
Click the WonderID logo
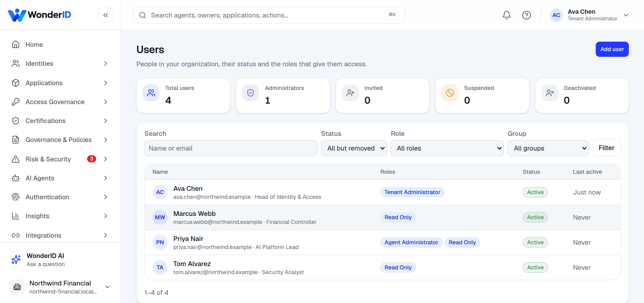[40, 15]
